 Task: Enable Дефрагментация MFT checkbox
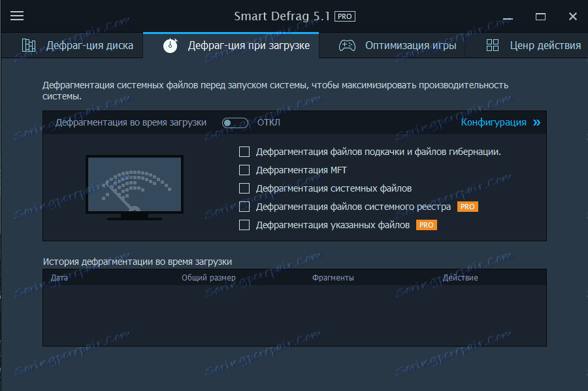[244, 169]
